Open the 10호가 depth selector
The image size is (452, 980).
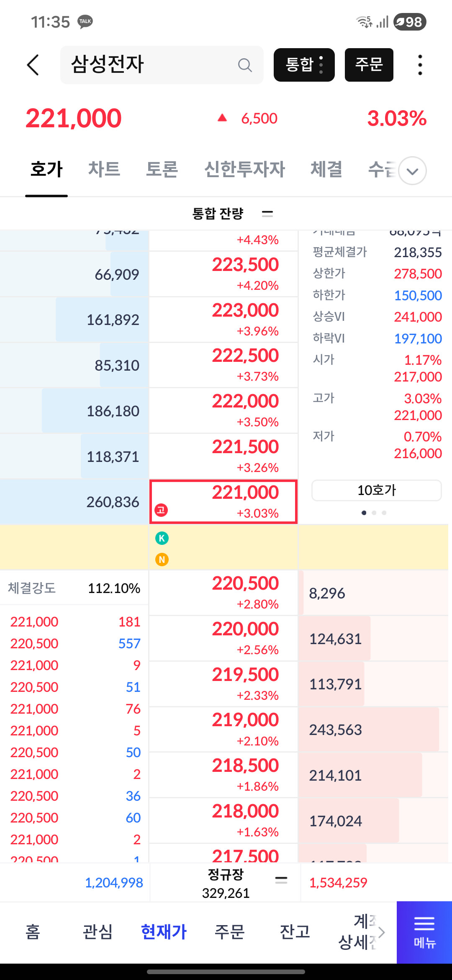coord(377,490)
